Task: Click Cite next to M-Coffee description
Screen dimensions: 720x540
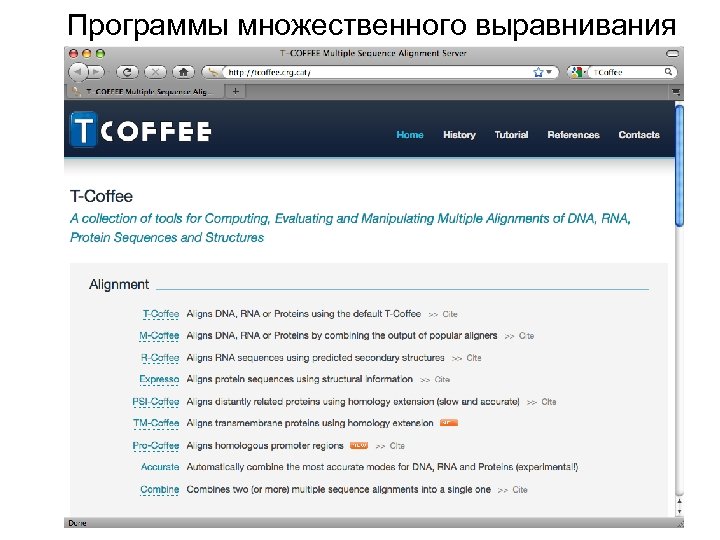Action: (526, 336)
